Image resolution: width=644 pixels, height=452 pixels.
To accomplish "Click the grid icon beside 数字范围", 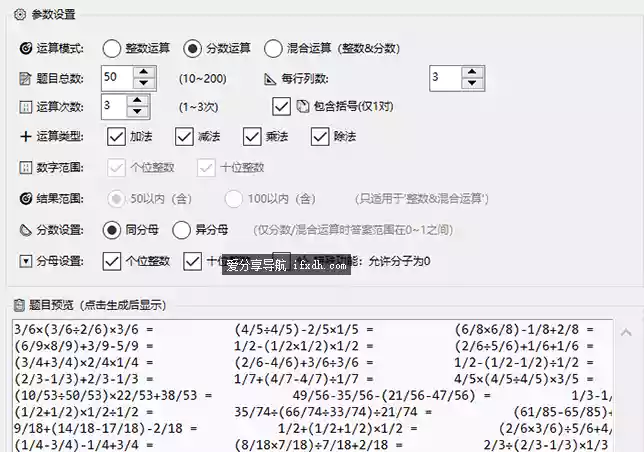I will pos(25,167).
